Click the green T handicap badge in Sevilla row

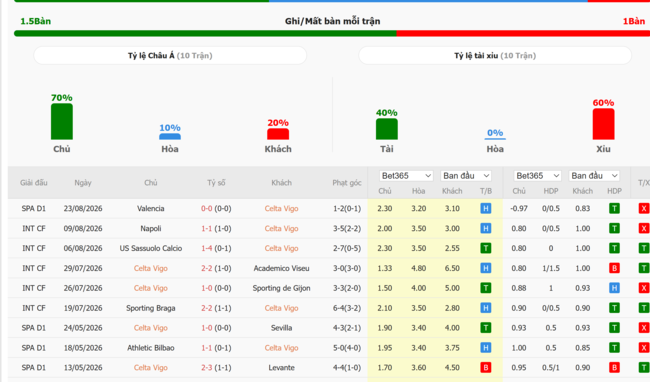pos(614,328)
